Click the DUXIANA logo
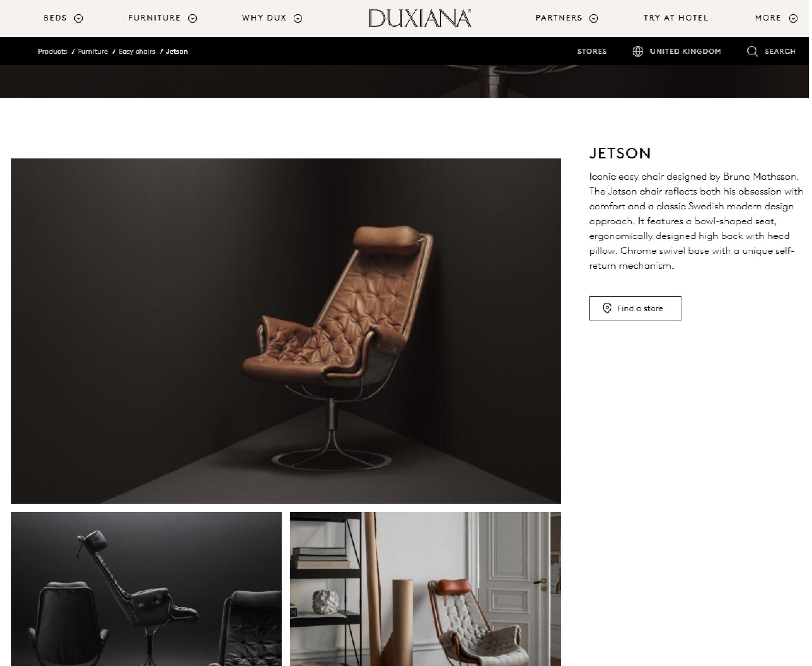Screen dimensions: 812x666 pos(420,18)
